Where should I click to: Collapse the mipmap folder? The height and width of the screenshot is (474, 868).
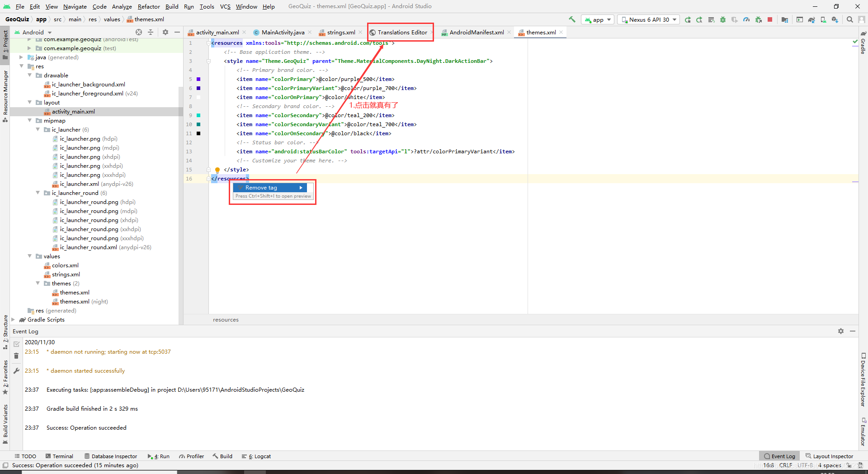pyautogui.click(x=29, y=121)
